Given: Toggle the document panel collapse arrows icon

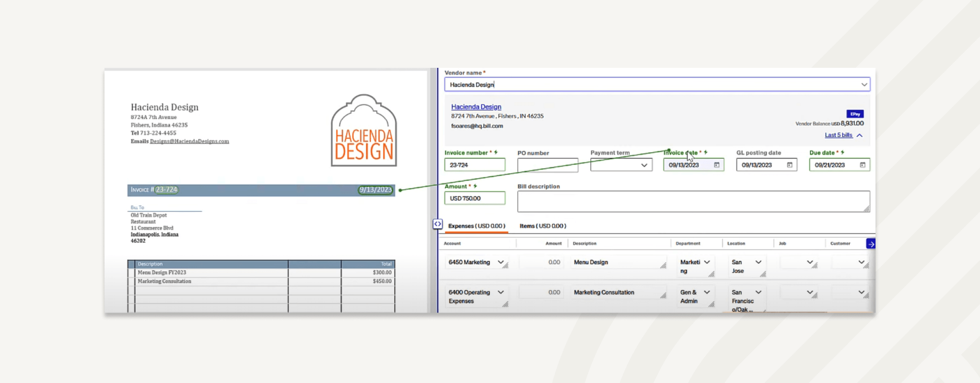Looking at the screenshot, I should (x=438, y=224).
